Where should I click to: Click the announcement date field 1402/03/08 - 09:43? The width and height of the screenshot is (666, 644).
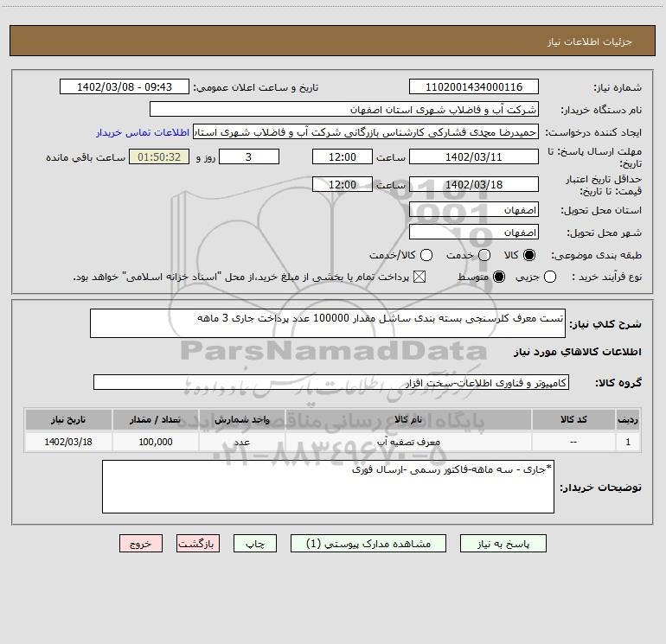(125, 86)
